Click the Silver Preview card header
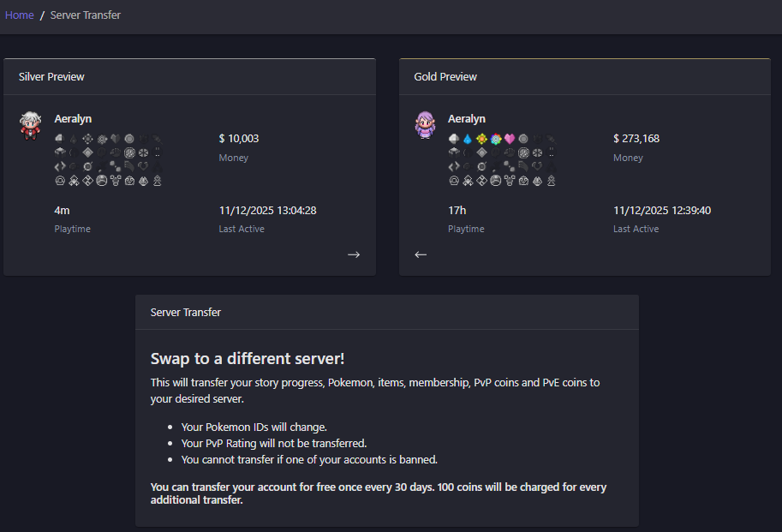 52,77
